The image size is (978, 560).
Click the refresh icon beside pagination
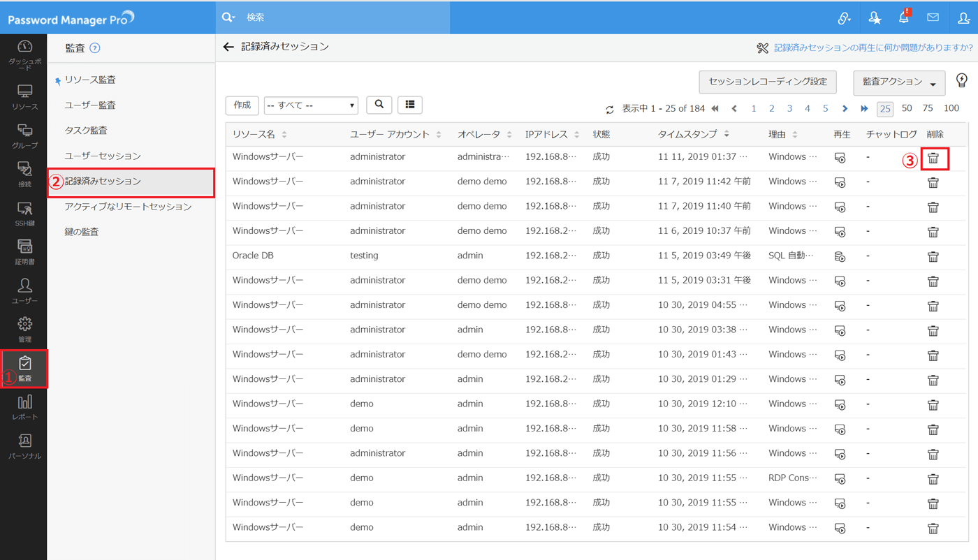pyautogui.click(x=610, y=110)
